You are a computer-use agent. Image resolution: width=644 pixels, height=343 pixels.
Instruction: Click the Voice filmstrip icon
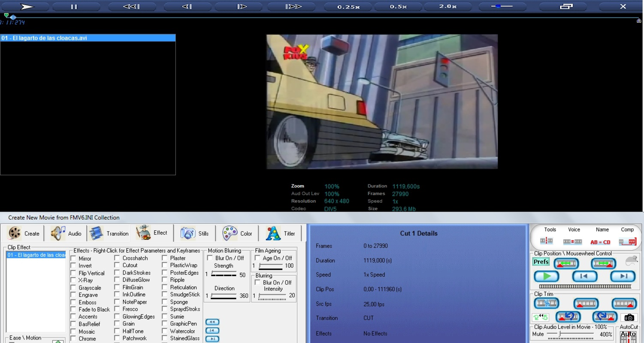click(x=572, y=242)
